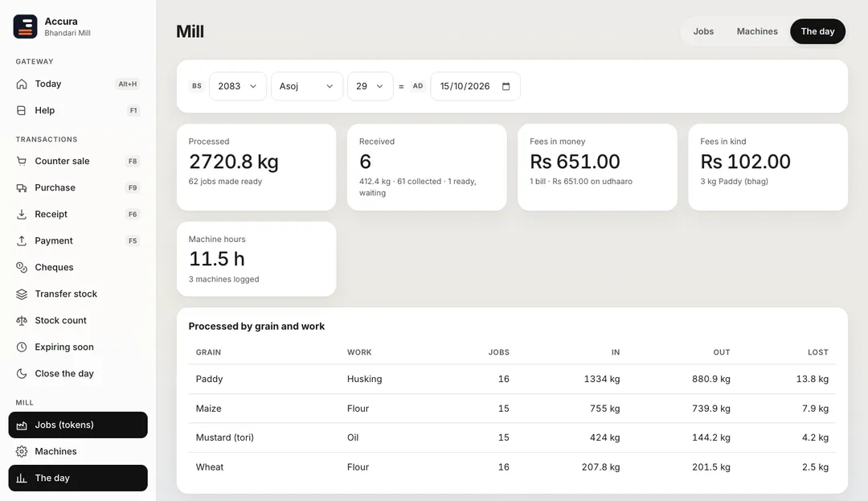
Task: Click the Paddy grain row
Action: pyautogui.click(x=512, y=380)
